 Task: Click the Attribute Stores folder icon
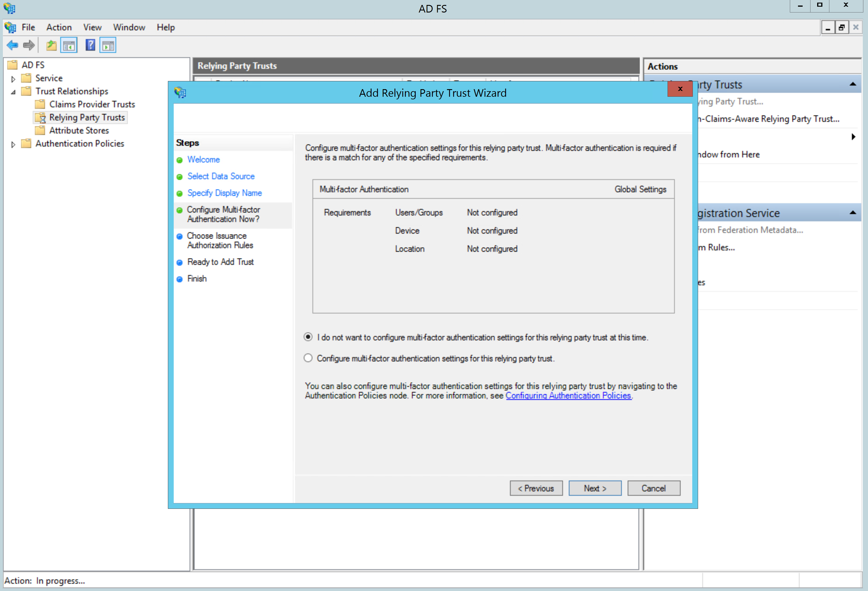(x=40, y=130)
